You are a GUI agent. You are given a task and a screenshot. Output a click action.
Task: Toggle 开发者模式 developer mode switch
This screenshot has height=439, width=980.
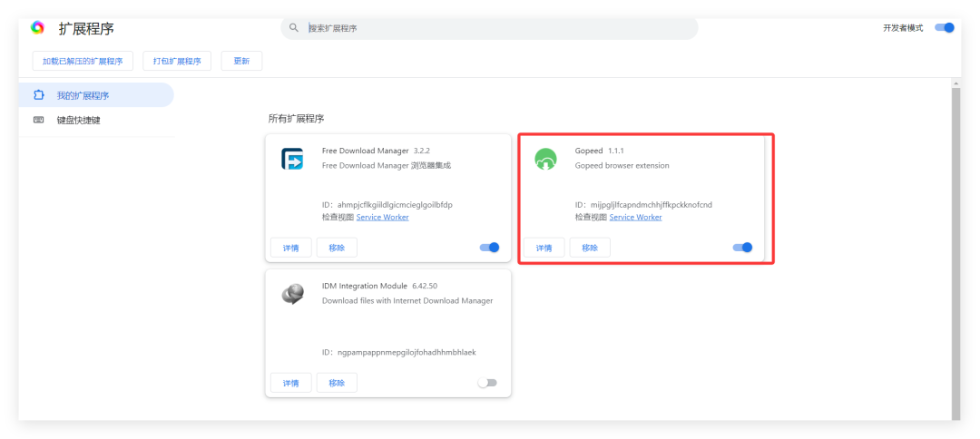[945, 28]
